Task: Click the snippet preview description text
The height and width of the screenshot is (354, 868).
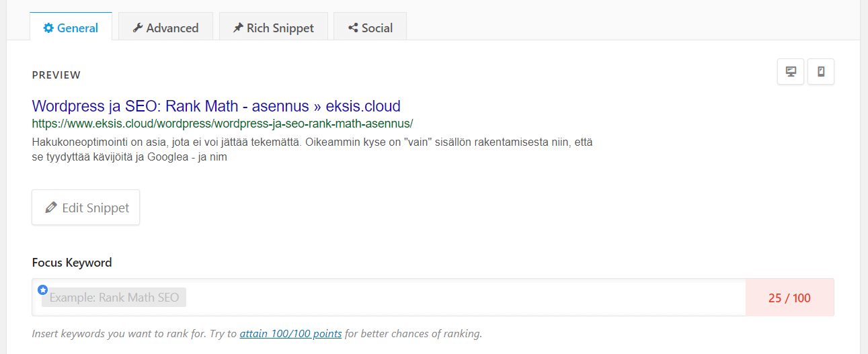Action: [311, 149]
